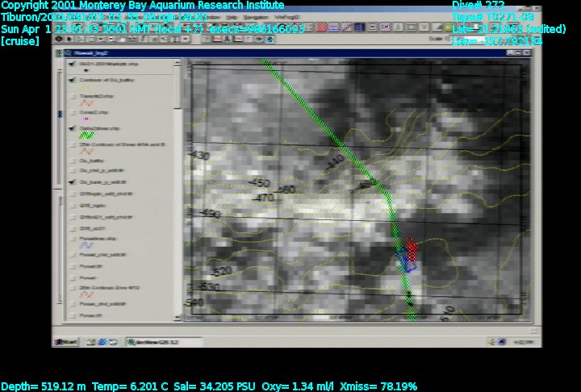Toggle the Dehw2lines.shp layer checkbox
Image resolution: width=581 pixels, height=392 pixels.
tap(73, 128)
